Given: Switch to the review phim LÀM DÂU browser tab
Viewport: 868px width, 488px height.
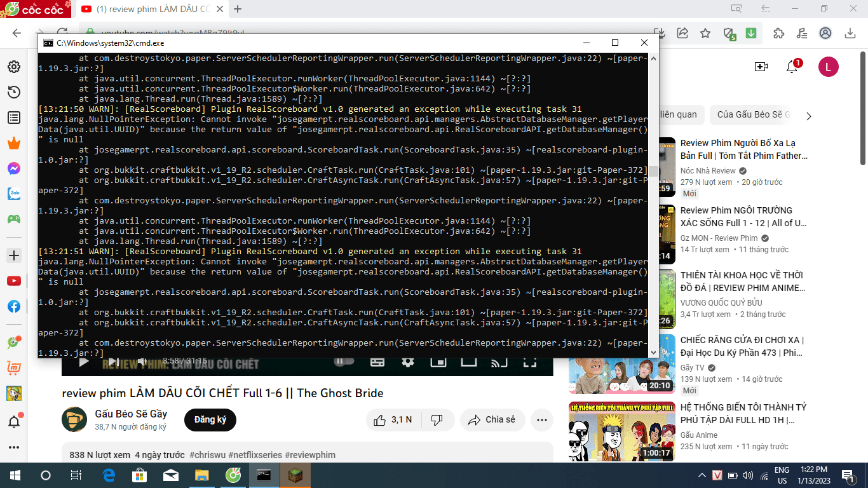Looking at the screenshot, I should [151, 9].
